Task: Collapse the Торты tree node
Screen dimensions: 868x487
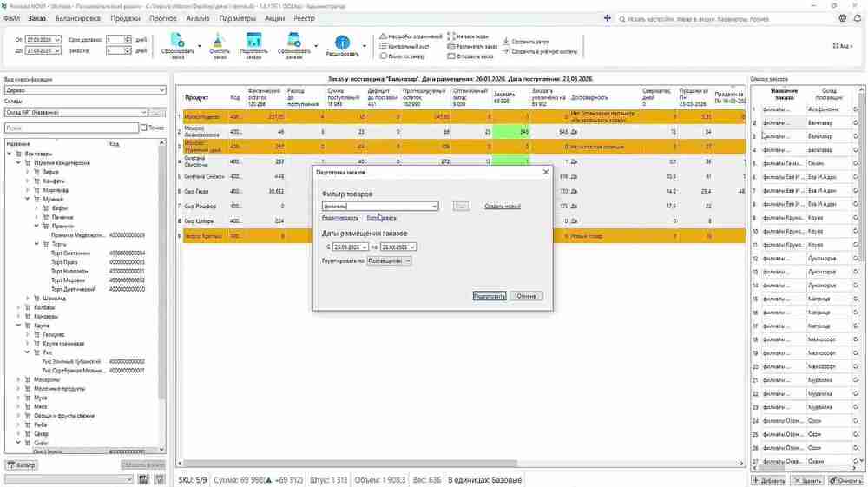Action: [x=36, y=244]
